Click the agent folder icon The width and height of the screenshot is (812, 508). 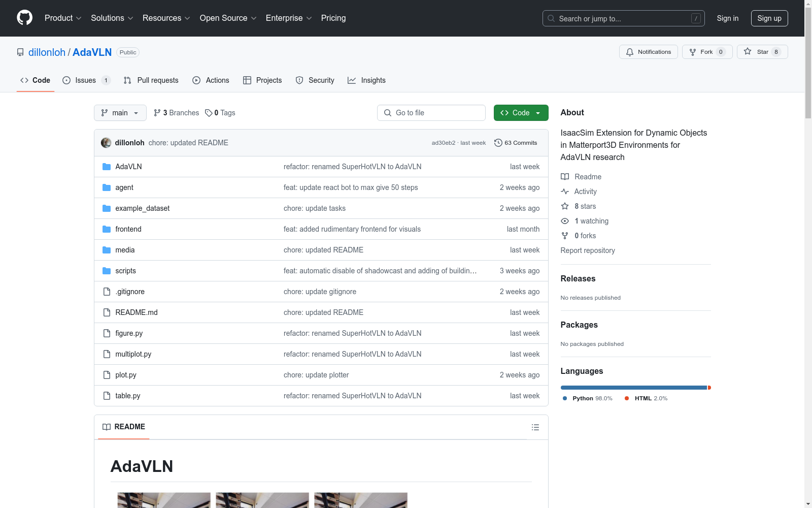[107, 187]
